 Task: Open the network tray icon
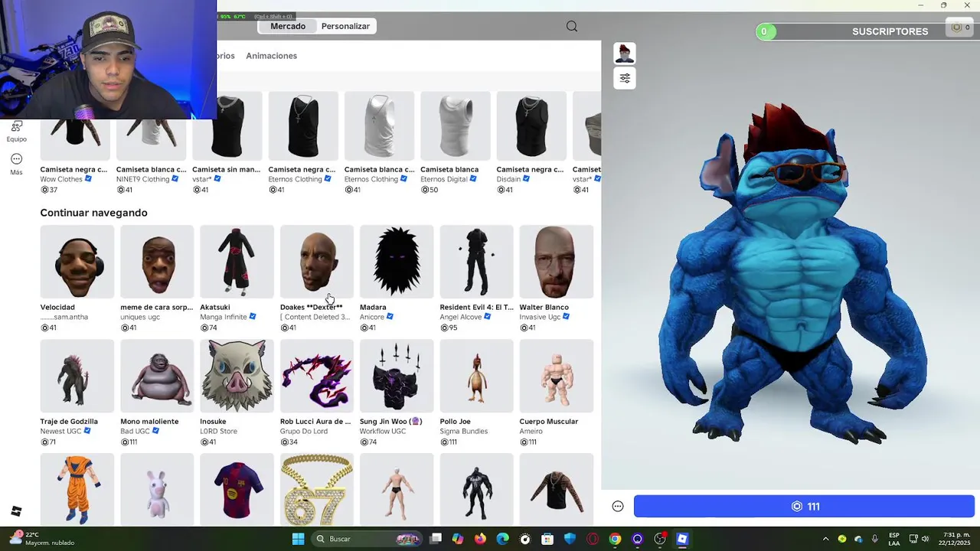[913, 539]
